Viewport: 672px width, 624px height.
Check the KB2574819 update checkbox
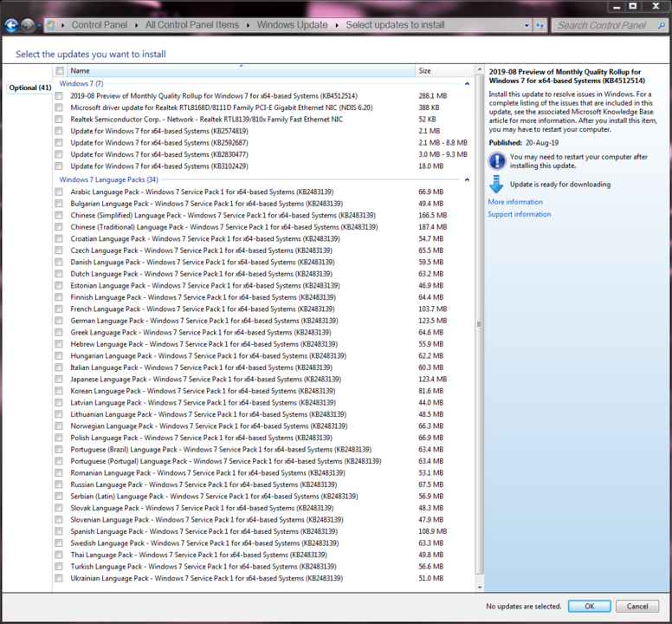[59, 131]
